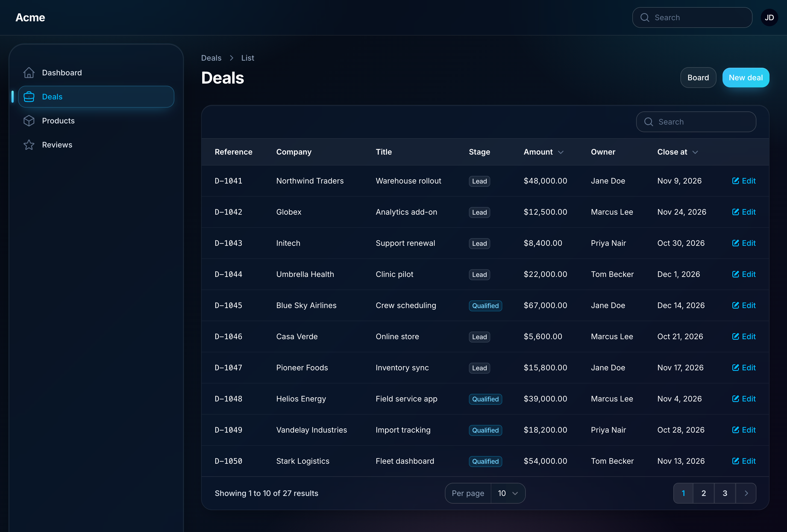Screen dimensions: 787x532
Task: Click the edit pencil icon for Casa Verde
Action: pos(736,336)
